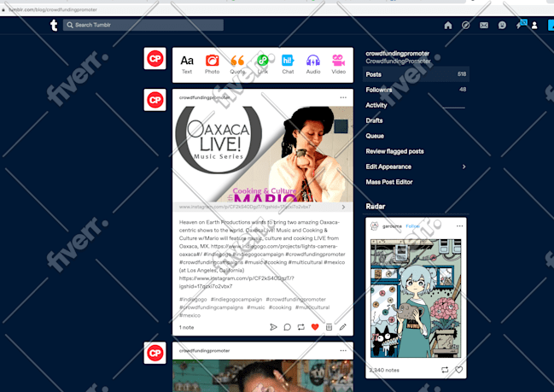Follow the Radar blog
This screenshot has height=392, width=554.
click(412, 226)
